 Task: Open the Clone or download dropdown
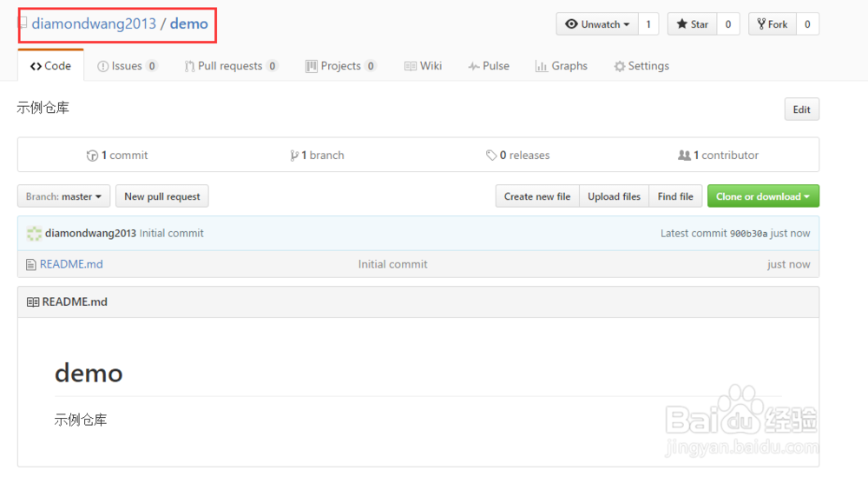tap(763, 196)
